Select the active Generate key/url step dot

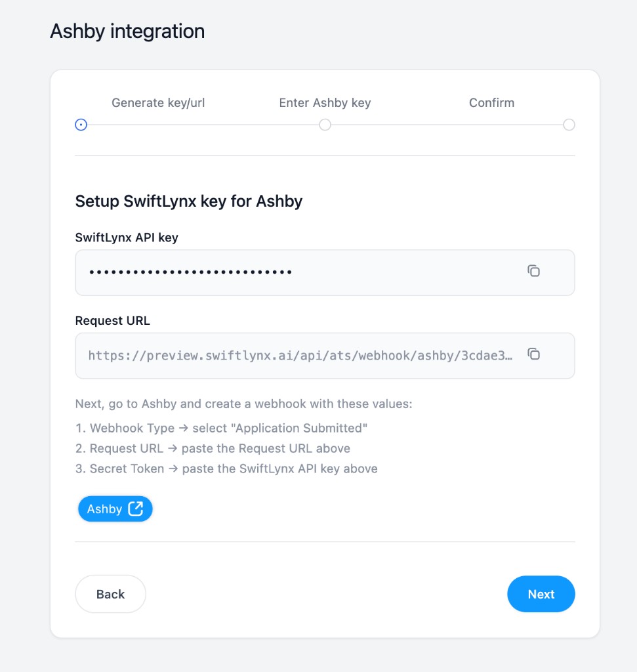(81, 124)
